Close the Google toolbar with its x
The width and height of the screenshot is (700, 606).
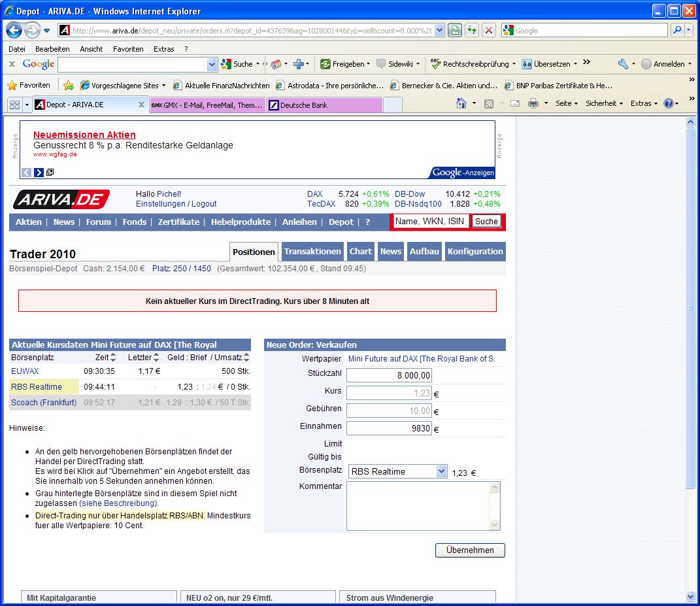[12, 64]
